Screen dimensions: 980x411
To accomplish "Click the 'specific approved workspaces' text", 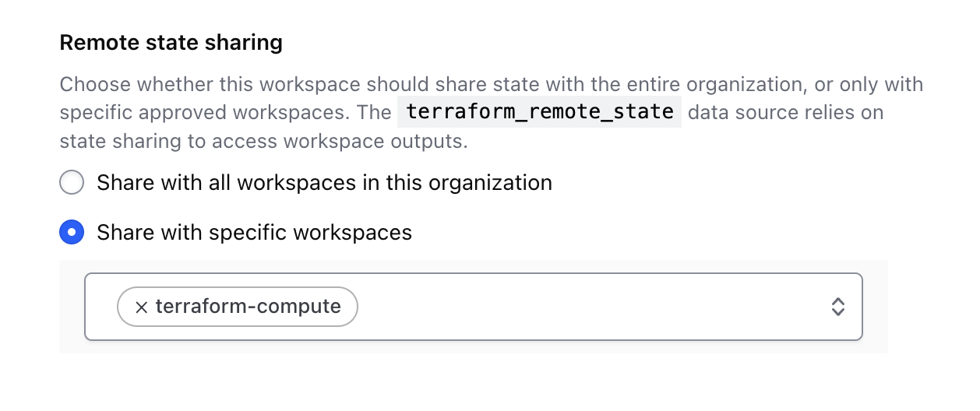I will tap(204, 113).
